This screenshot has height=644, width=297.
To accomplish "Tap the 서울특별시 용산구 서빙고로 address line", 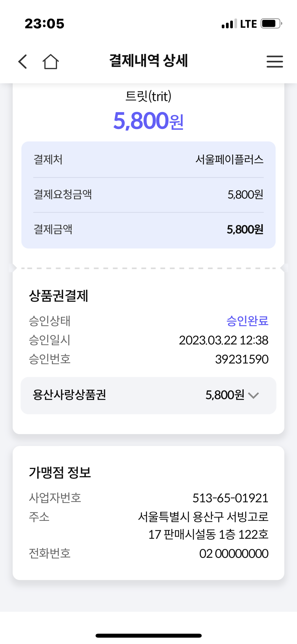I will click(203, 517).
